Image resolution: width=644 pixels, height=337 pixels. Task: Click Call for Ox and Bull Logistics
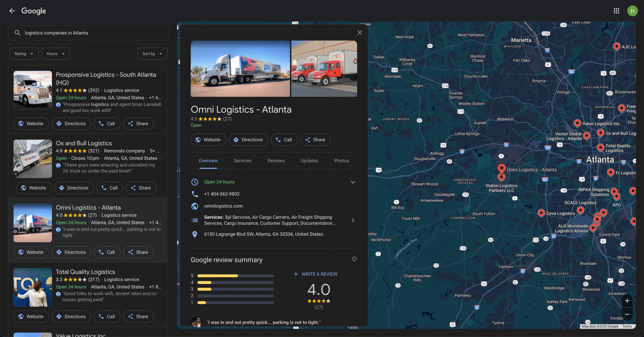pyautogui.click(x=110, y=188)
